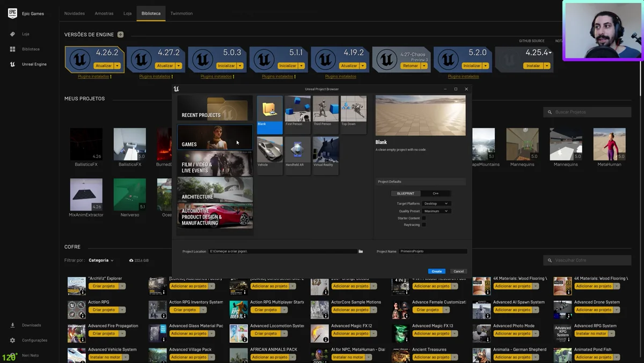The width and height of the screenshot is (644, 363).
Task: Enable the Starter Content checkbox
Action: 423,218
